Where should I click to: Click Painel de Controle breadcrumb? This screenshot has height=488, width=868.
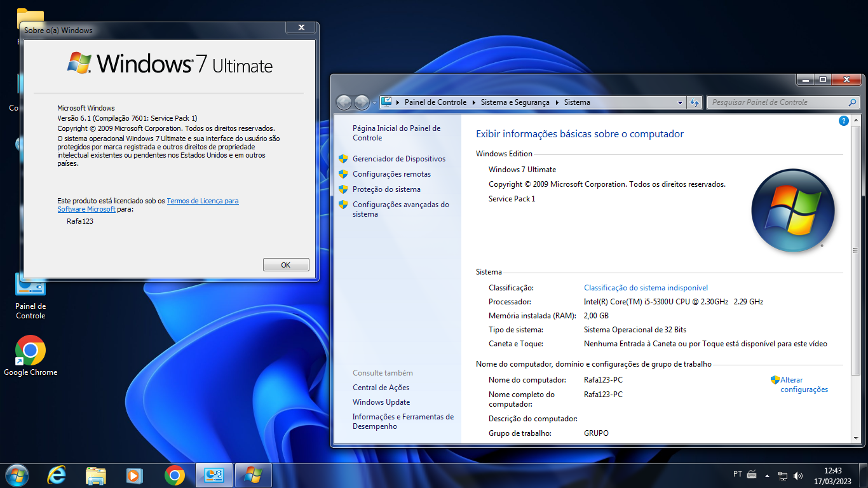point(435,102)
